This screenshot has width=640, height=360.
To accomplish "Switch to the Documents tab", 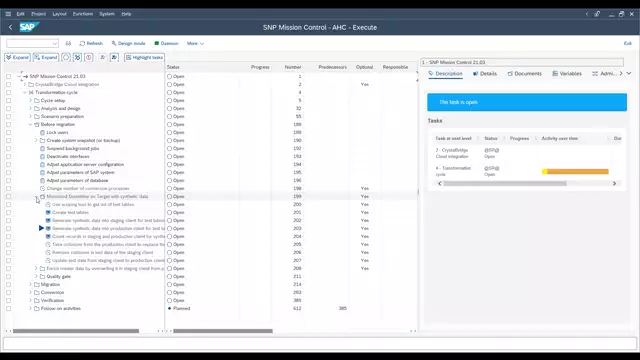I will coord(524,73).
